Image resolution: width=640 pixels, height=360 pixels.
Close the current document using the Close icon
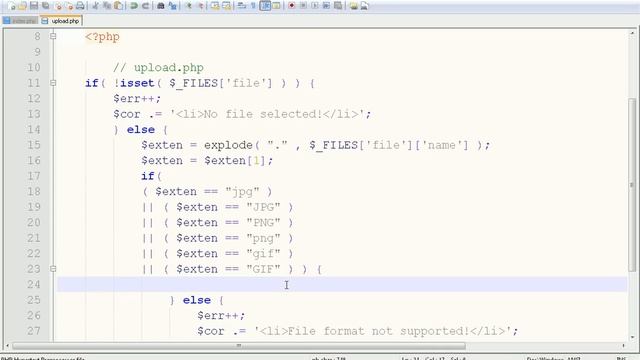tap(58, 6)
